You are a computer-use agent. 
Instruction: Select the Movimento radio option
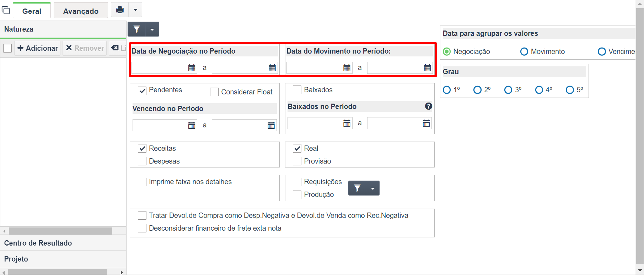coord(524,51)
